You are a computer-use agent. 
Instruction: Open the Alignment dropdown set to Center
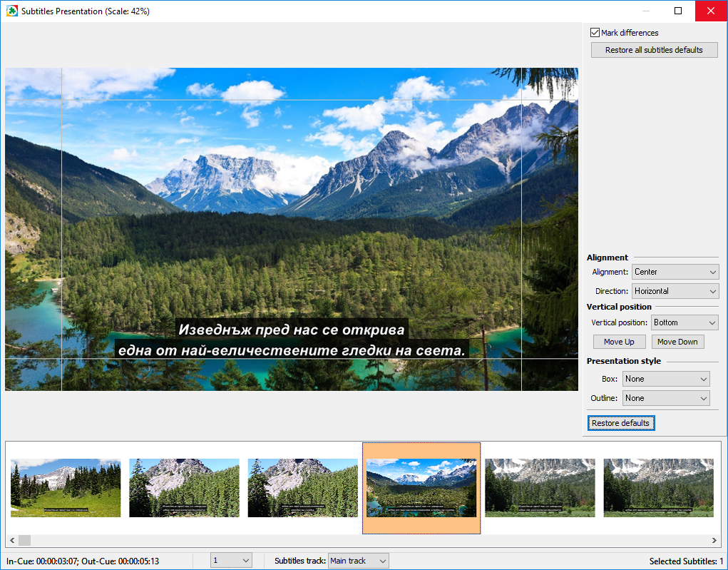(x=675, y=272)
